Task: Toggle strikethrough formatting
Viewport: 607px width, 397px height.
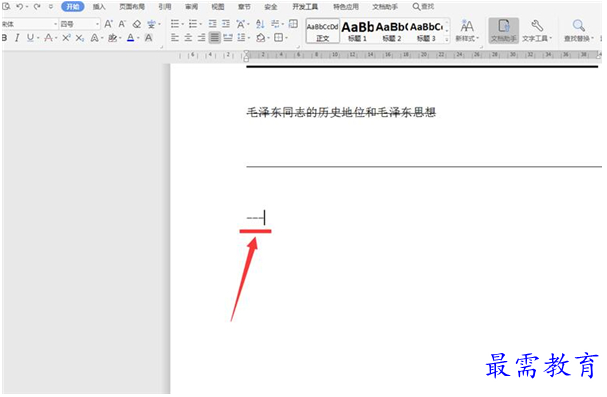Action: pyautogui.click(x=48, y=38)
